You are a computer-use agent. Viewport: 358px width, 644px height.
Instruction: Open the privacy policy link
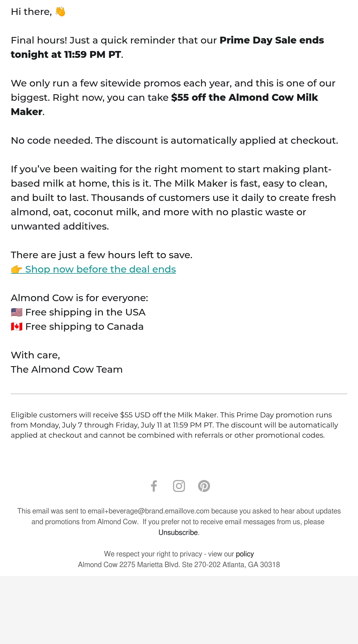click(245, 554)
